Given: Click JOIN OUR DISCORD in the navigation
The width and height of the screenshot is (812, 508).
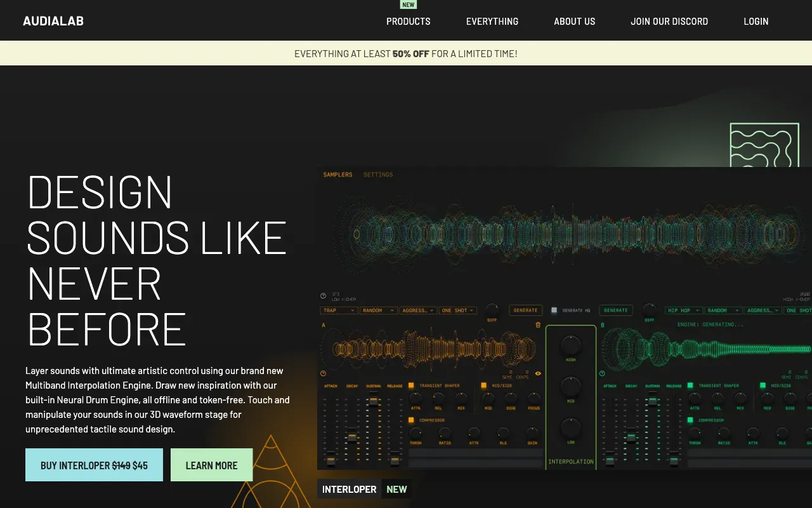Looking at the screenshot, I should [x=669, y=21].
